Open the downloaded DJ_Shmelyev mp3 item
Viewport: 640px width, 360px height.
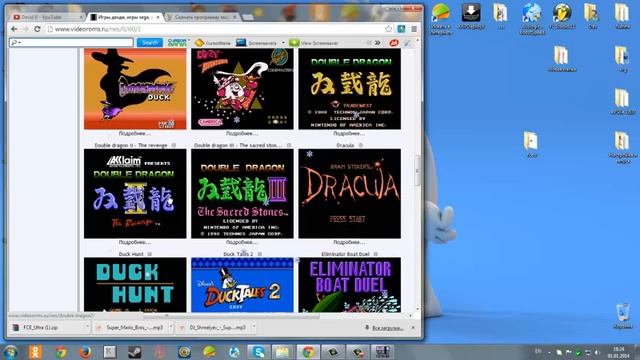click(x=213, y=327)
